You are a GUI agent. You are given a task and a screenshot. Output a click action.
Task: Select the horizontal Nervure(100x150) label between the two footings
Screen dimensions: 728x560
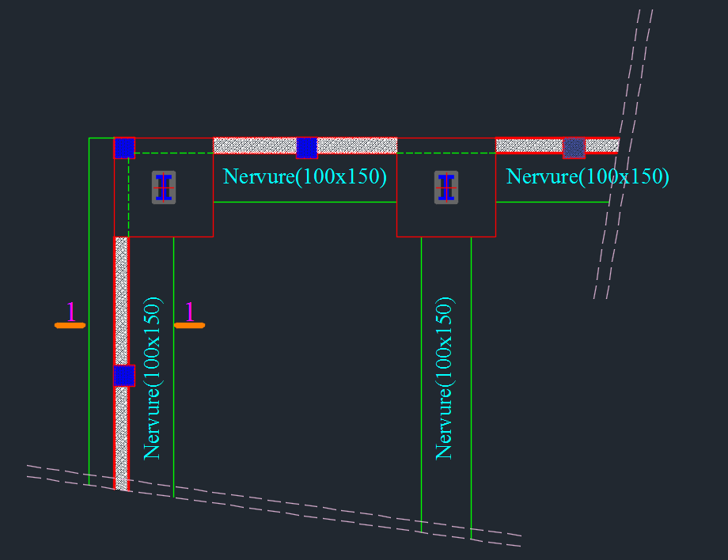point(305,176)
